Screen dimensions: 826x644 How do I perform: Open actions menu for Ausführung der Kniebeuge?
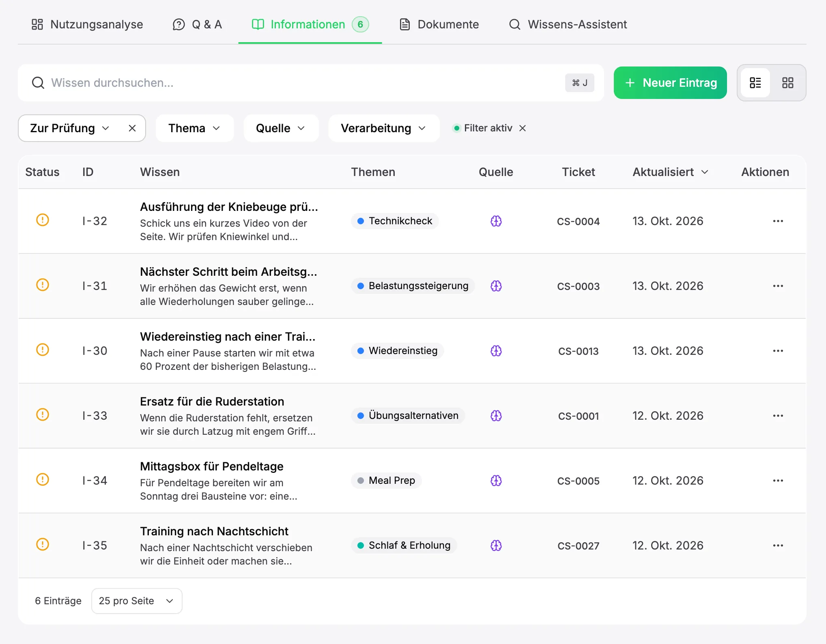[x=778, y=221]
